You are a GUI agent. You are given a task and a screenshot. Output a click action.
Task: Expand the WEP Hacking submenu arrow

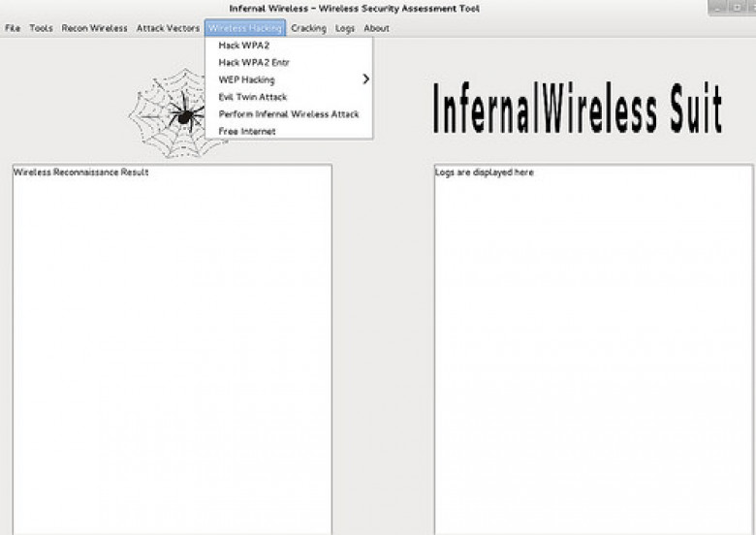(366, 79)
